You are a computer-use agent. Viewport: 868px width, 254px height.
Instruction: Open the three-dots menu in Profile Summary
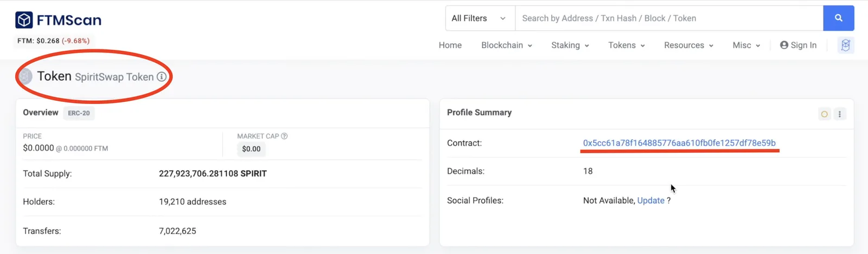pos(840,114)
